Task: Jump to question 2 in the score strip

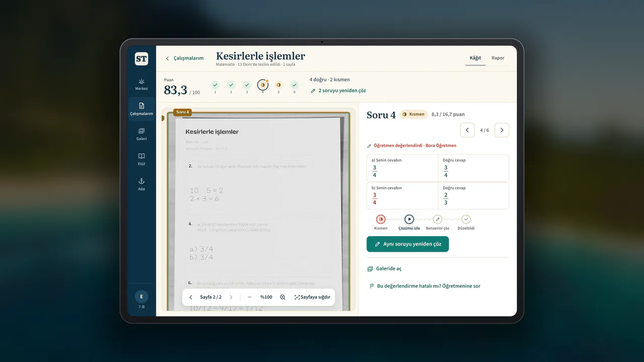Action: click(231, 87)
